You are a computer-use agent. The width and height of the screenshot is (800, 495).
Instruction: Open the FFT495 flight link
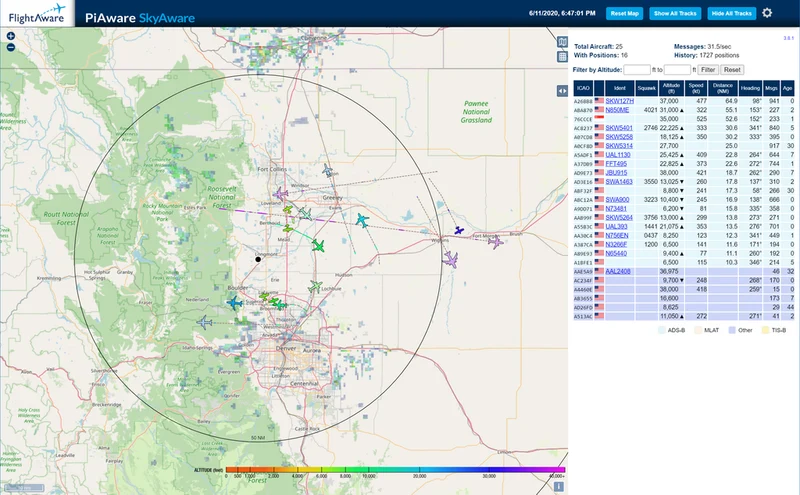pyautogui.click(x=616, y=164)
